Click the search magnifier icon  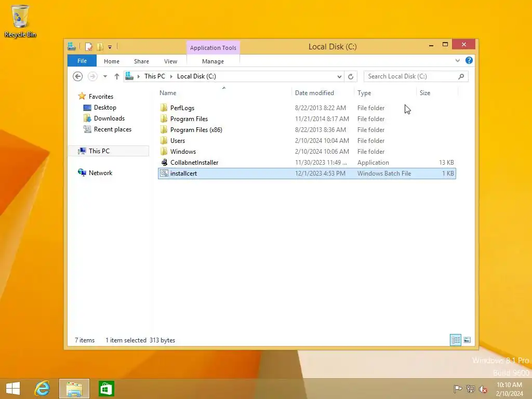click(461, 76)
